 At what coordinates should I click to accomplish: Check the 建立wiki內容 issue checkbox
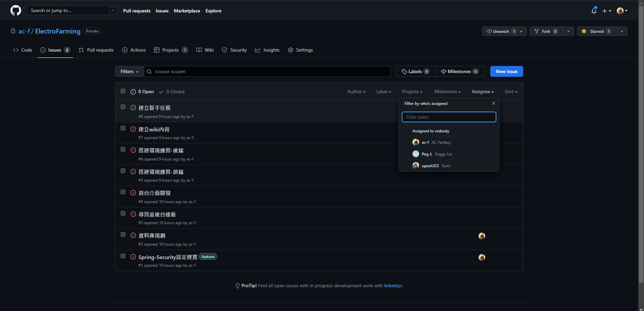[x=123, y=128]
